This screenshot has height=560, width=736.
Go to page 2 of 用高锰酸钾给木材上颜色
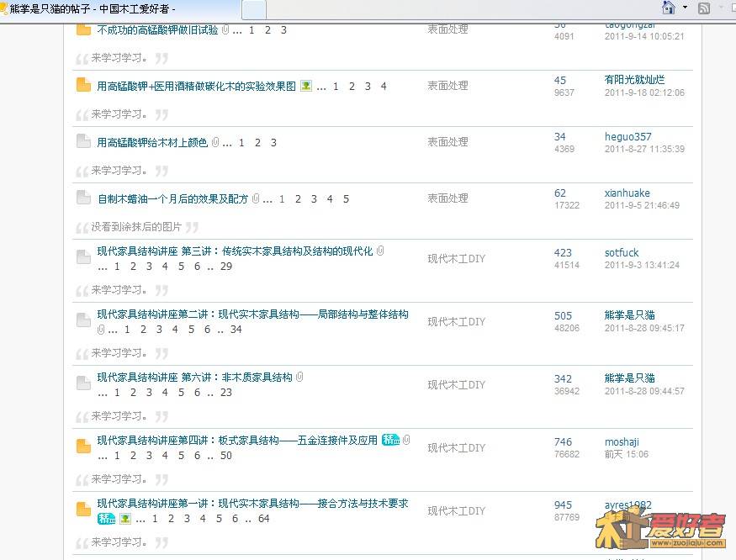tap(257, 143)
